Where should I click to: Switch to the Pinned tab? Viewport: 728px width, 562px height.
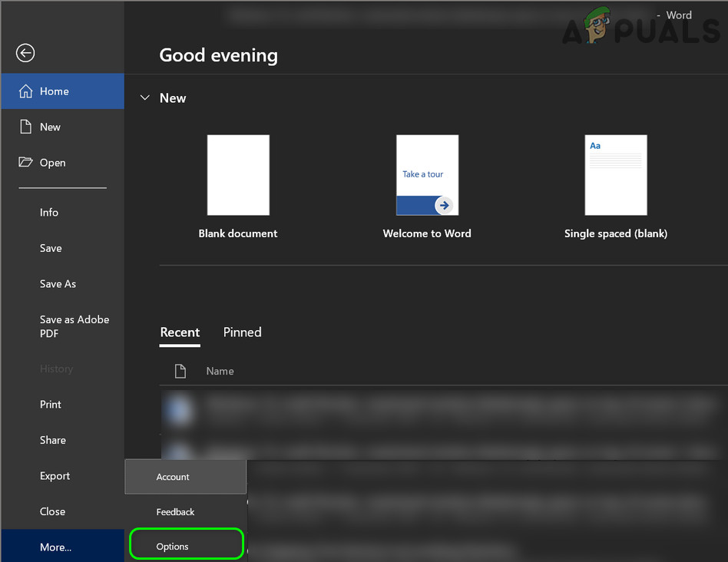pos(243,332)
